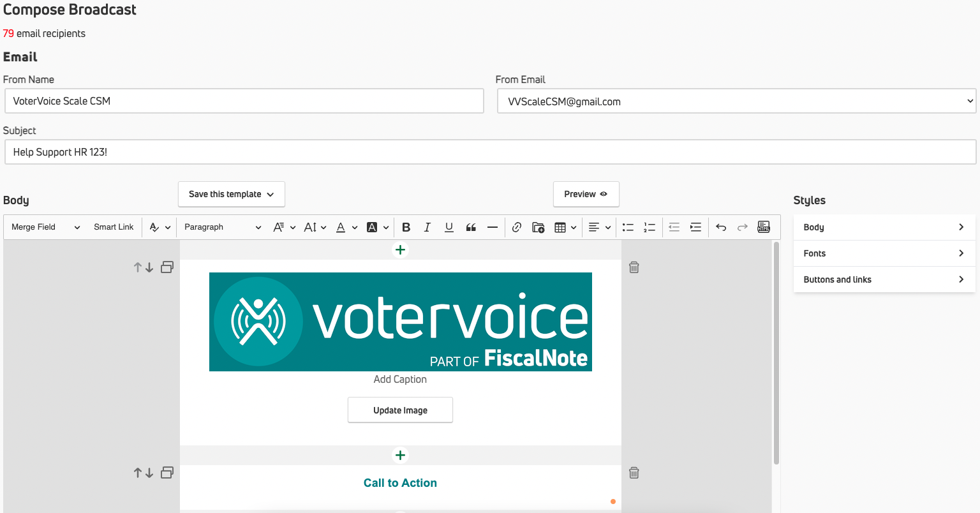
Task: Open the file manager folder icon
Action: coord(538,227)
